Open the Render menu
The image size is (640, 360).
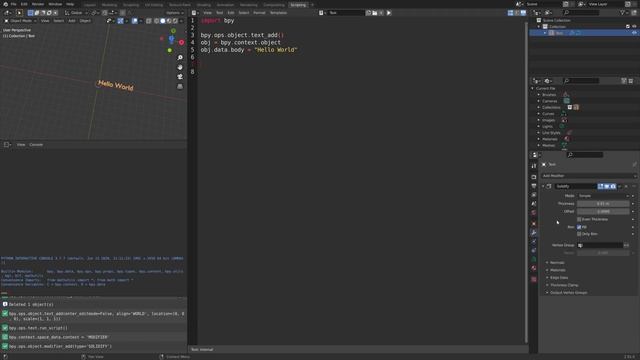point(38,4)
